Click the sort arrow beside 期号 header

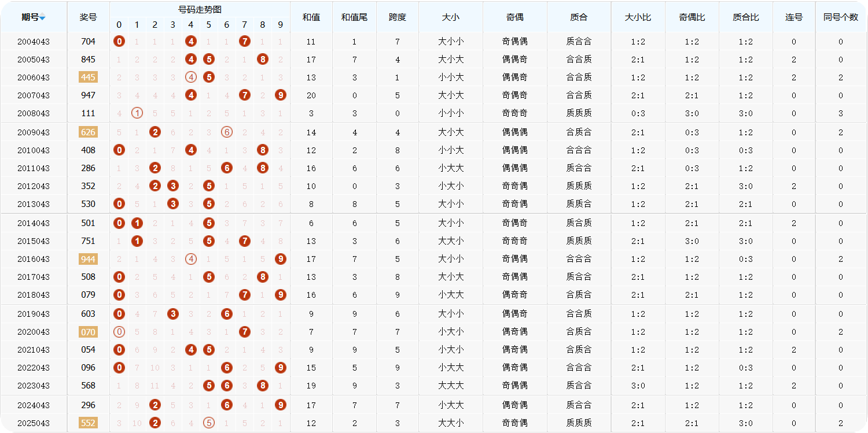[x=42, y=18]
